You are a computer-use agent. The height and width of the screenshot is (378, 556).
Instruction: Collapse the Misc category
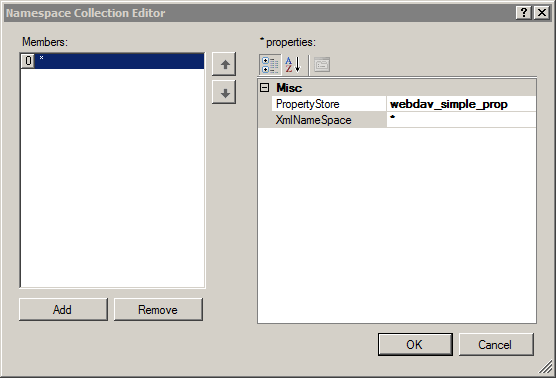pos(265,88)
